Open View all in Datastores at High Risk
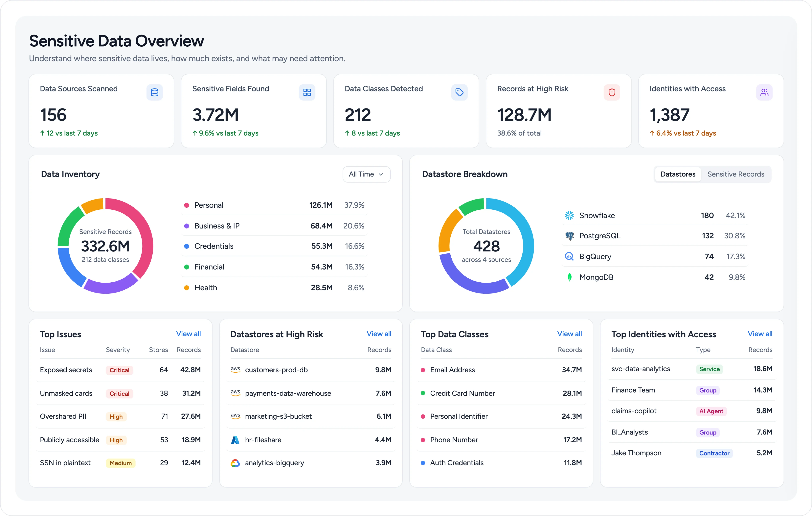Image resolution: width=812 pixels, height=516 pixels. 379,334
